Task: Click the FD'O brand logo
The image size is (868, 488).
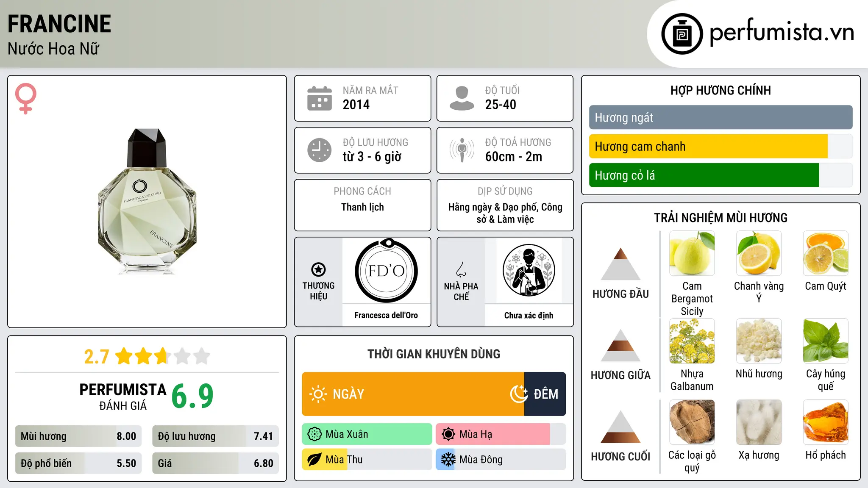Action: pyautogui.click(x=386, y=270)
